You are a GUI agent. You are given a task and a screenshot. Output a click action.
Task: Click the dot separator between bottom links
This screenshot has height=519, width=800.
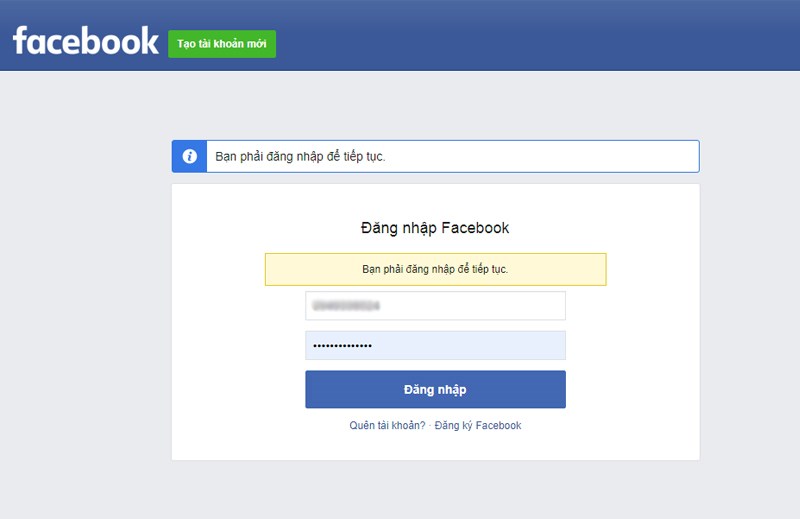coord(430,425)
